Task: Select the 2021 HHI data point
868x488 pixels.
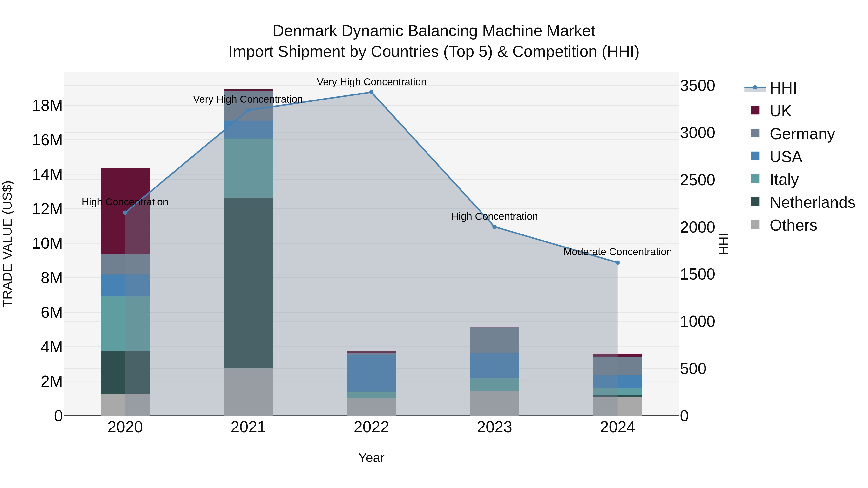Action: click(248, 110)
